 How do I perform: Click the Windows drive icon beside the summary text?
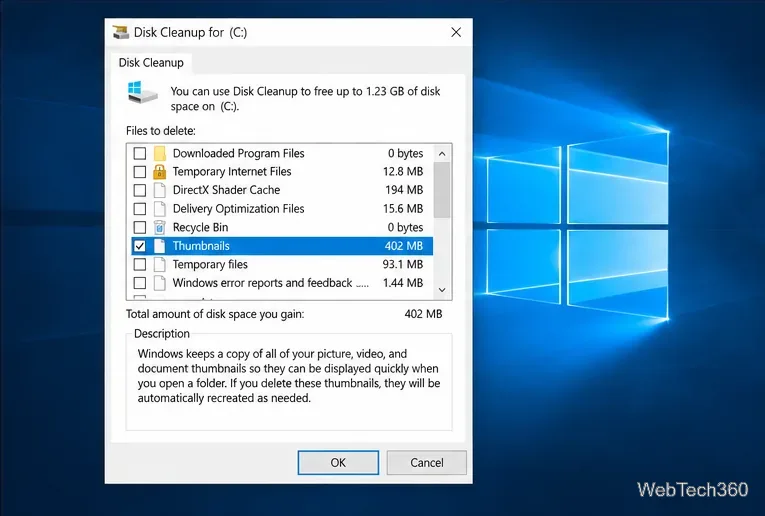click(142, 92)
